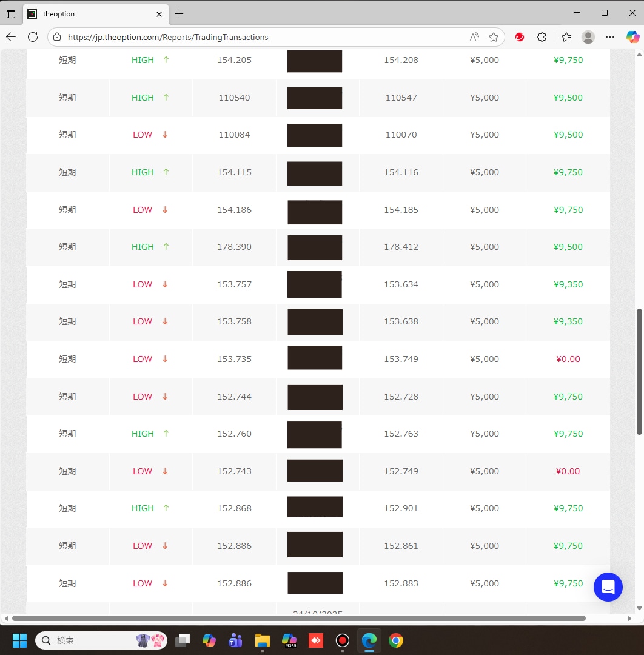The width and height of the screenshot is (644, 655).
Task: Open the Windows Start menu
Action: click(19, 640)
